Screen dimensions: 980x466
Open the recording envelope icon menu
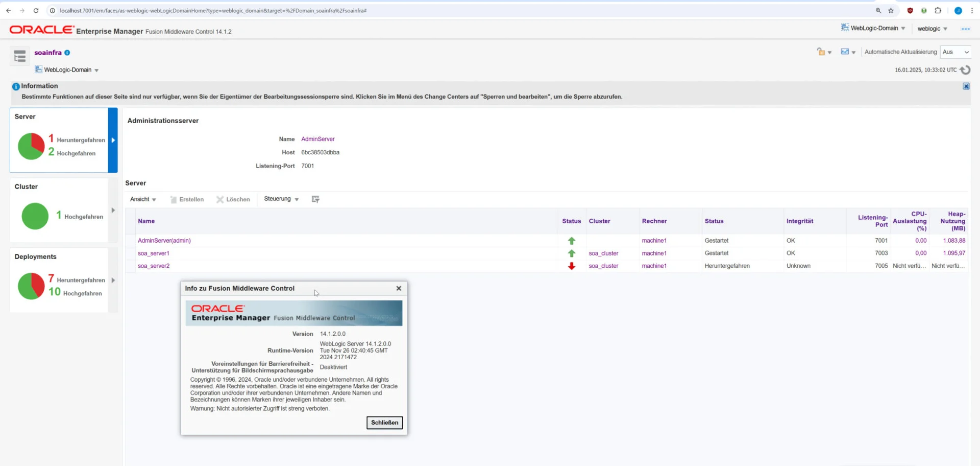point(848,52)
